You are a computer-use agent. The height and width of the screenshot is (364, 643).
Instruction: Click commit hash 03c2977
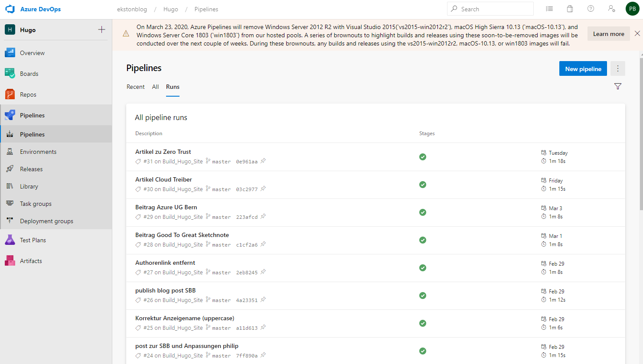point(247,189)
